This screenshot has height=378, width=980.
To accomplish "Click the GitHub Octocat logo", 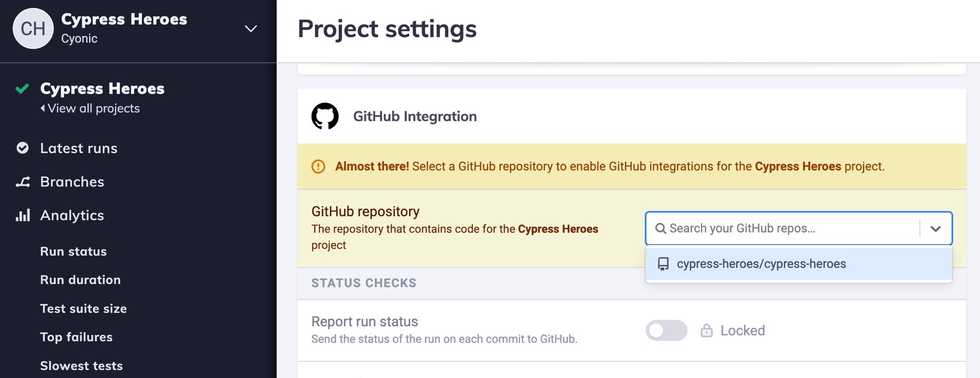I will (325, 116).
